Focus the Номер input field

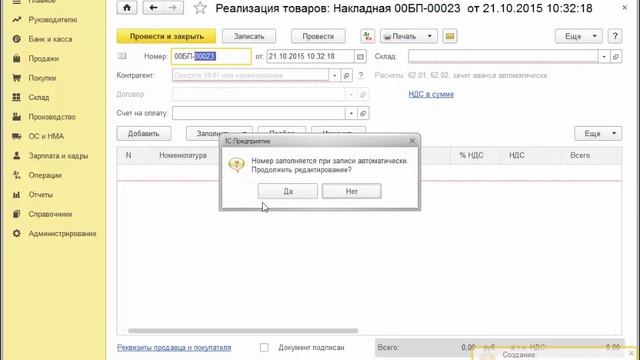(211, 57)
